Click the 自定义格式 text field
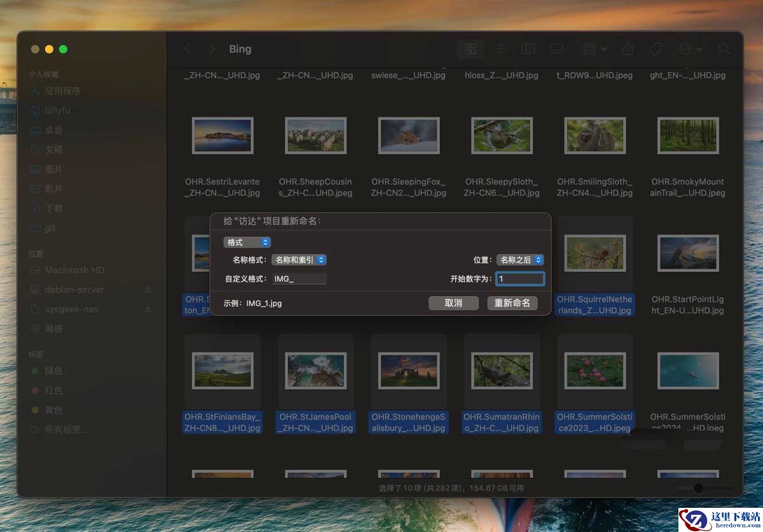The image size is (763, 532). coord(299,278)
